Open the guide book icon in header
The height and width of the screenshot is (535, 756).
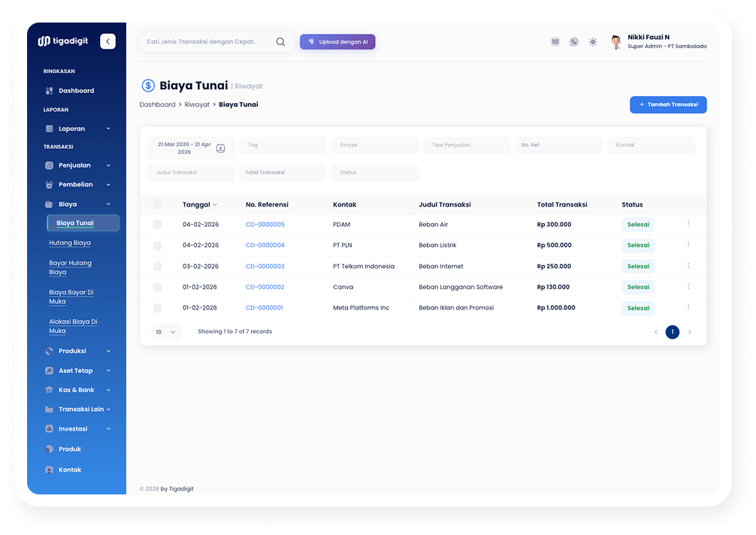click(555, 42)
